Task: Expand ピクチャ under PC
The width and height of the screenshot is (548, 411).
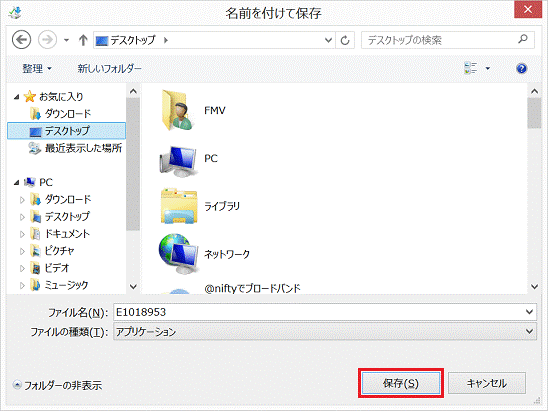Action: [x=22, y=251]
